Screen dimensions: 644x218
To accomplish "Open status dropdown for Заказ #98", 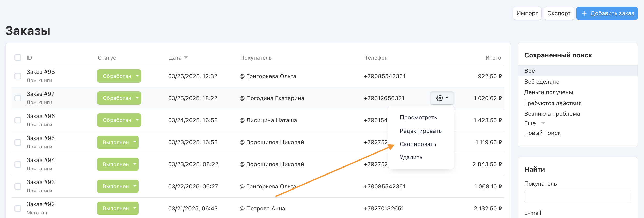I will (137, 76).
